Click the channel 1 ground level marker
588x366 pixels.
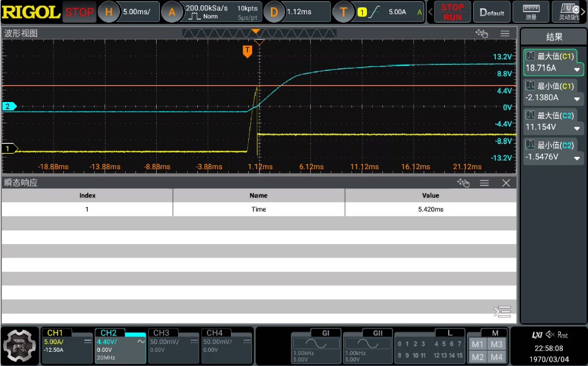(x=9, y=148)
